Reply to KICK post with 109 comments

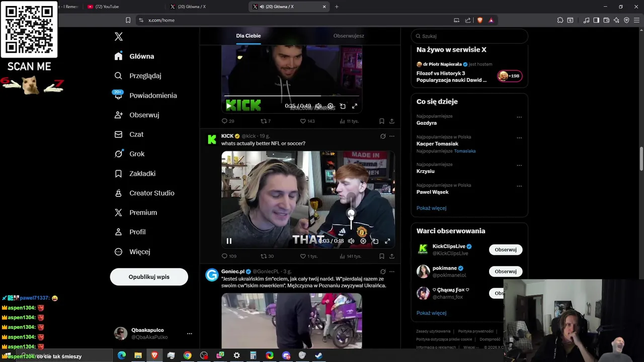229,256
